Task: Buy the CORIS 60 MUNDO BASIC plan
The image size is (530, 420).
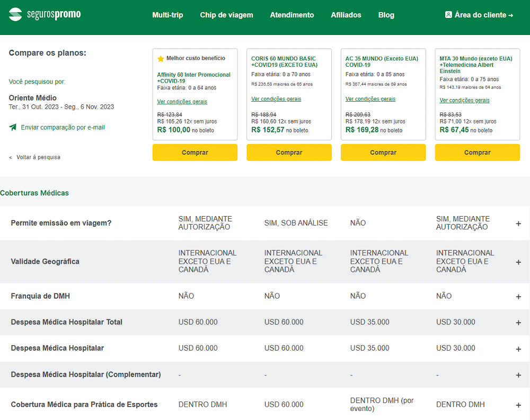Action: (289, 153)
